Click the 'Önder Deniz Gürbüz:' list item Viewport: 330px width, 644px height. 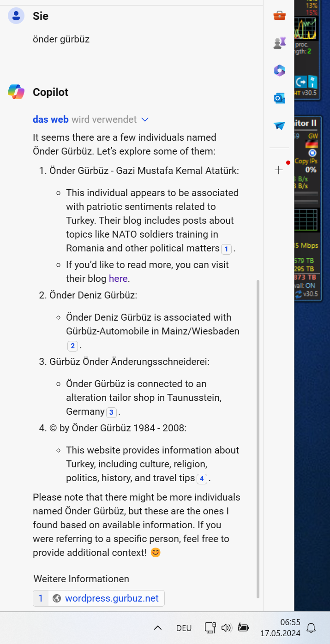tap(93, 295)
